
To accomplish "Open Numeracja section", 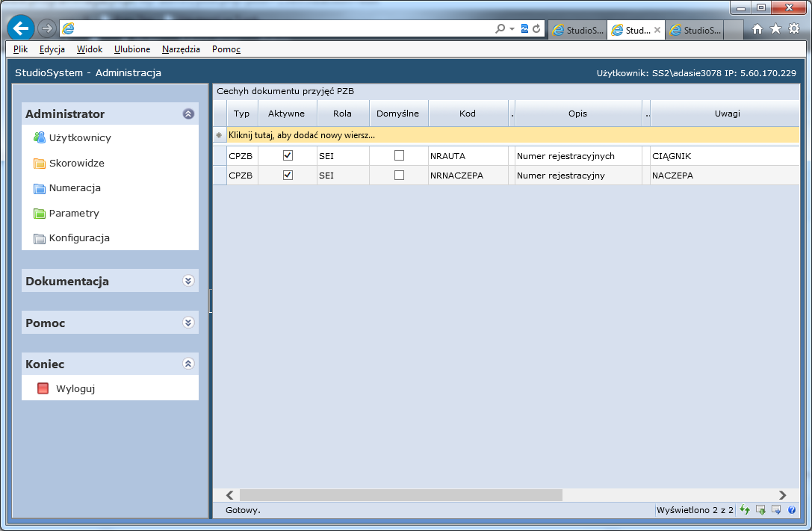I will coord(75,188).
